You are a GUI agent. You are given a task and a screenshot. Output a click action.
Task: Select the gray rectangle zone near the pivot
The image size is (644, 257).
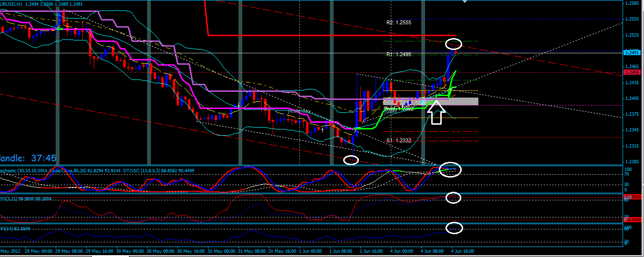(x=430, y=101)
